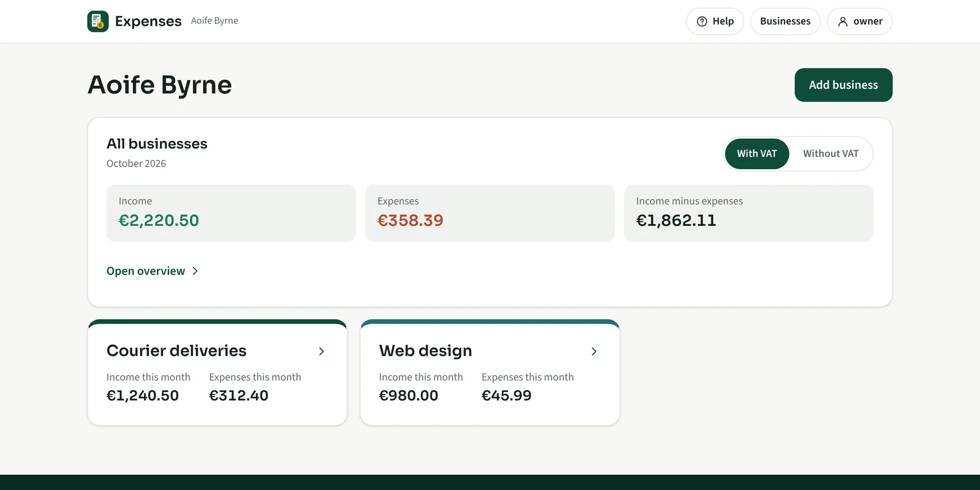Click Web design income €980.00

pyautogui.click(x=409, y=396)
